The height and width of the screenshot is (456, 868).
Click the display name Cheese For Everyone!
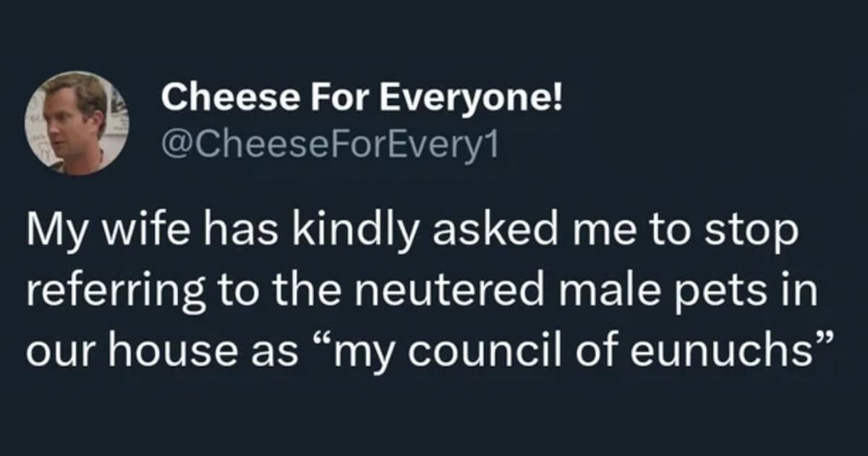361,98
